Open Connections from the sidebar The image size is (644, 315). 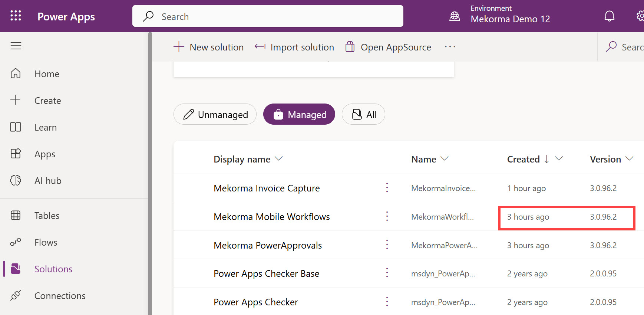pos(60,296)
